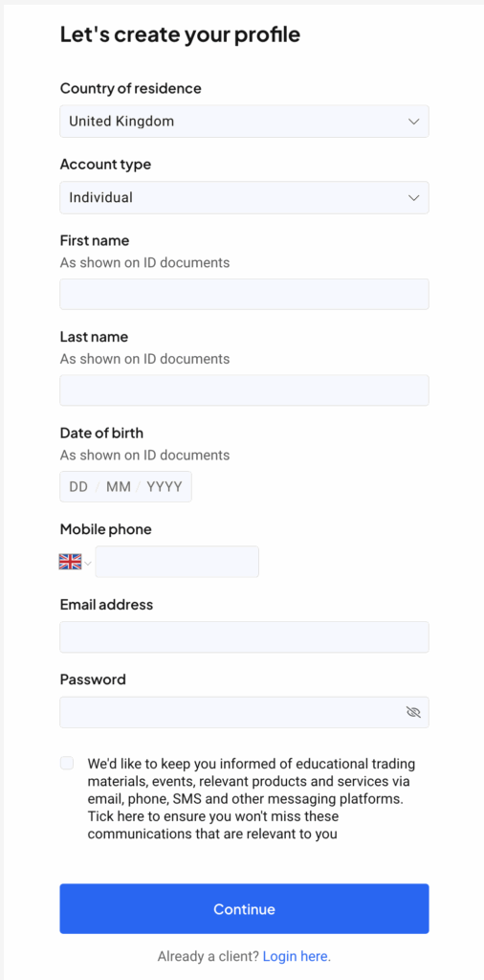Image resolution: width=484 pixels, height=980 pixels.
Task: Click the United Kingdom selected value
Action: tap(121, 122)
